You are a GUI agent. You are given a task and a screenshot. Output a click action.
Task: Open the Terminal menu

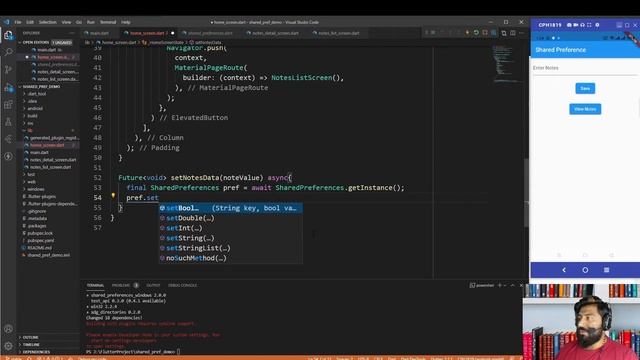coord(108,22)
